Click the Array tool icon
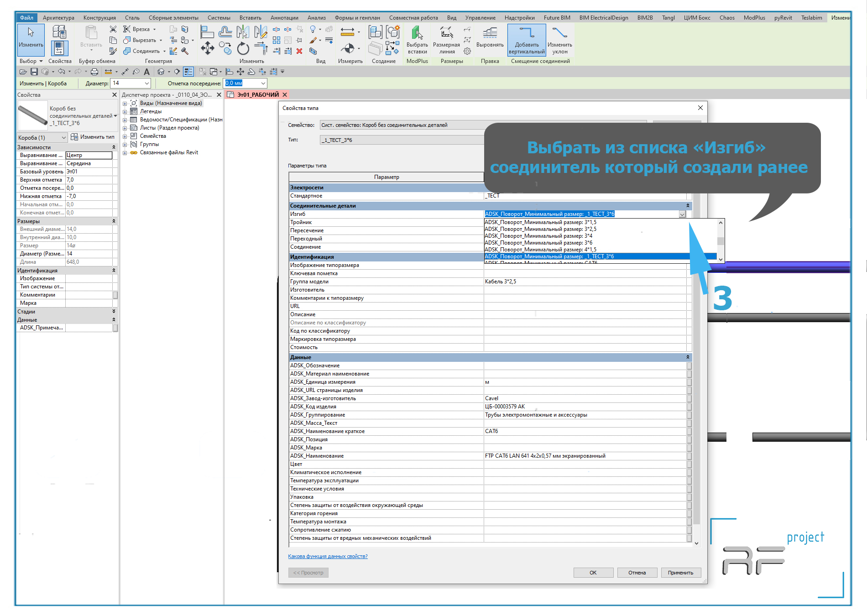This screenshot has width=867, height=616. pyautogui.click(x=277, y=40)
